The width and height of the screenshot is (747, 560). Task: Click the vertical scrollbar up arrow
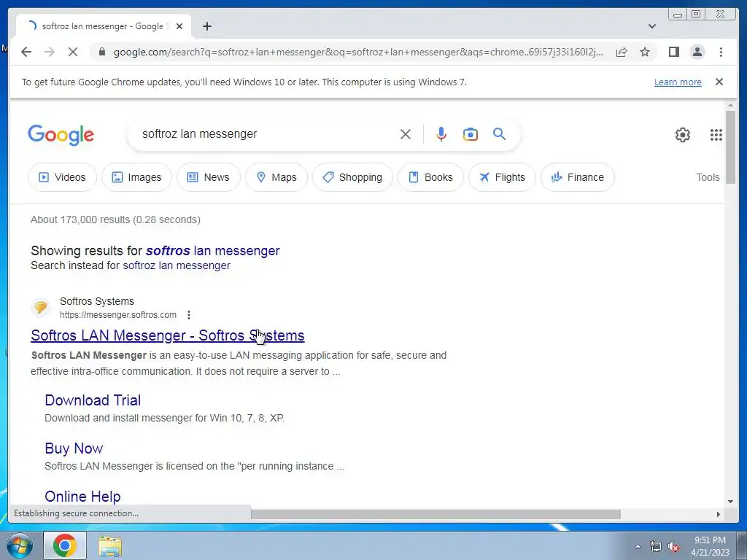click(x=730, y=105)
